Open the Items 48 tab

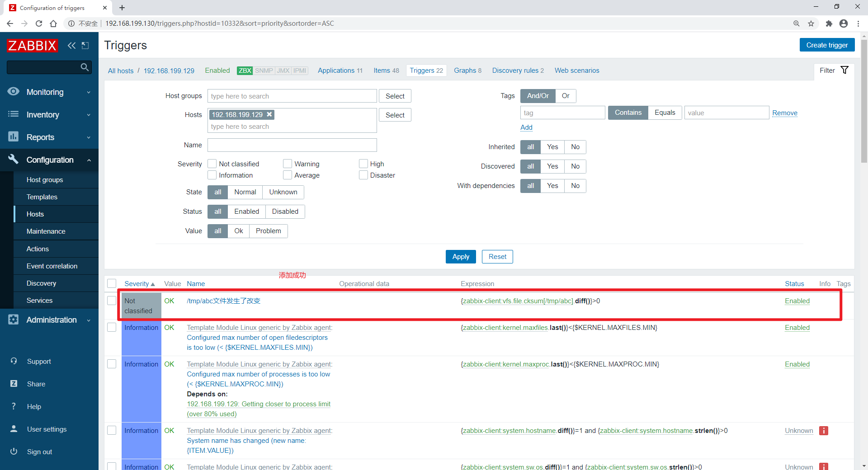(x=386, y=70)
